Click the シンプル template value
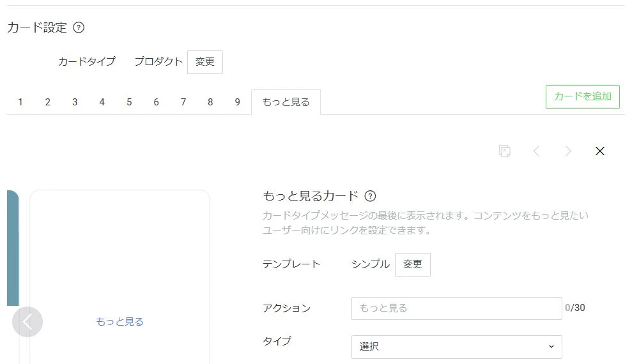This screenshot has width=639, height=364. pyautogui.click(x=371, y=264)
